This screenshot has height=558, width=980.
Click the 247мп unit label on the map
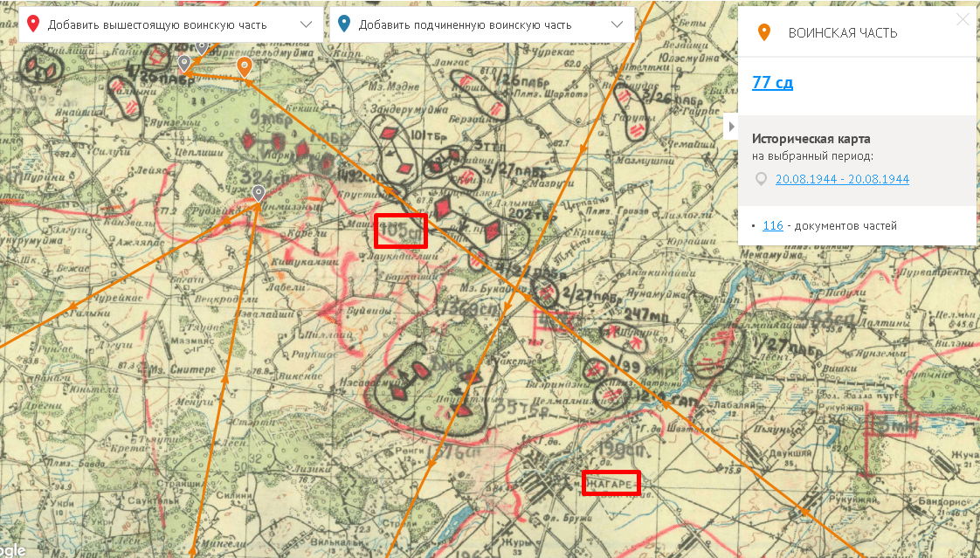pos(645,314)
